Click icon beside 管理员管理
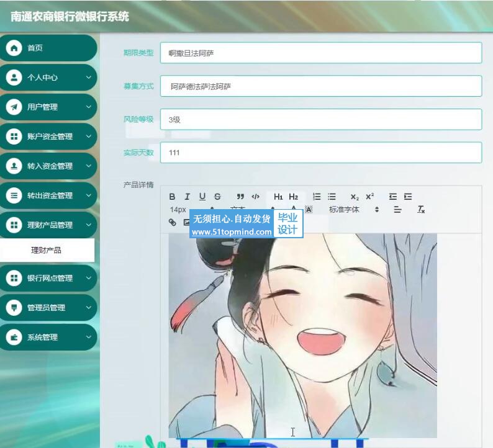 coord(14,308)
